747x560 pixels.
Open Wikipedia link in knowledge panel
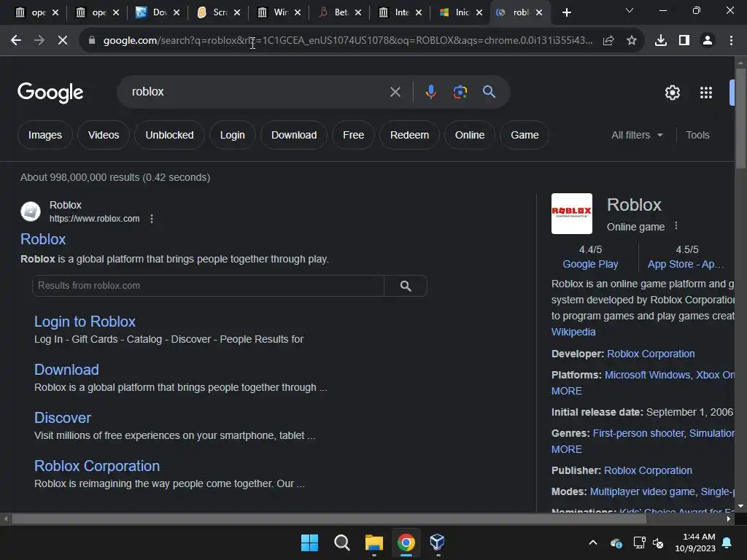click(573, 332)
